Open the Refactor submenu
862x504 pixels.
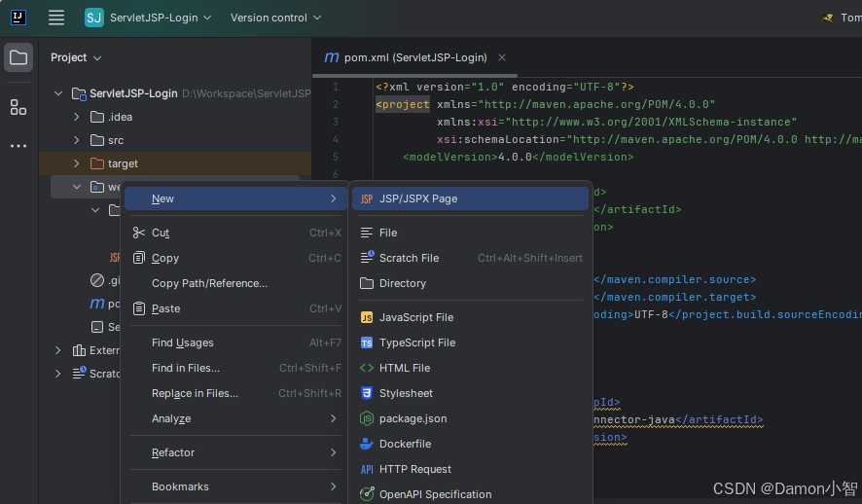[235, 452]
